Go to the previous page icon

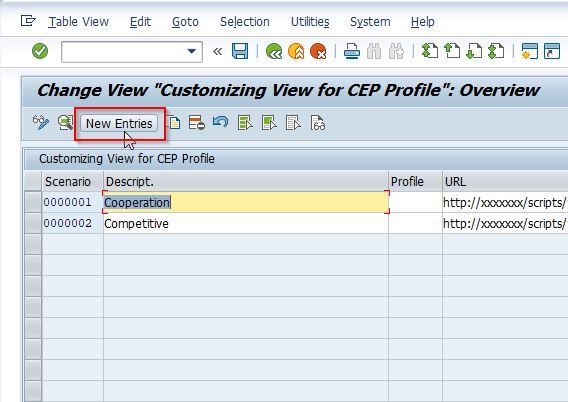pos(452,51)
